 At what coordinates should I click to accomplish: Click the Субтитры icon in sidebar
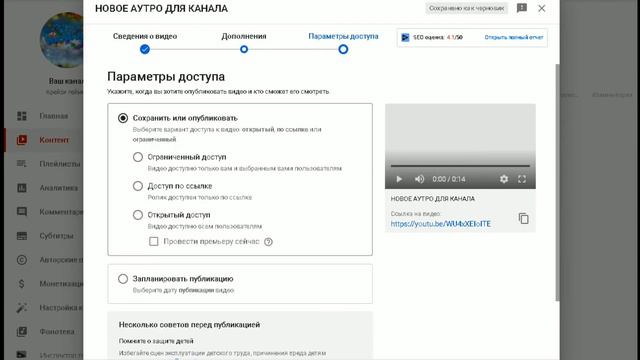click(x=22, y=236)
